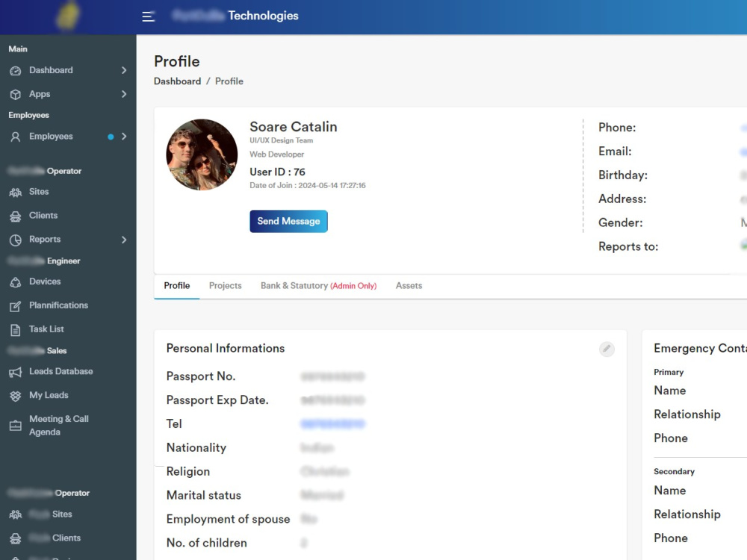
Task: Open the Profile tab
Action: point(177,286)
